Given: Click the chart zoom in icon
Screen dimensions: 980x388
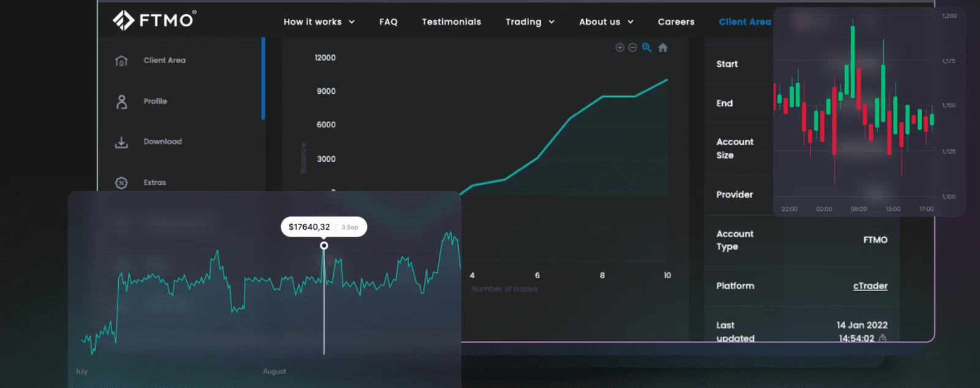Looking at the screenshot, I should [x=620, y=48].
